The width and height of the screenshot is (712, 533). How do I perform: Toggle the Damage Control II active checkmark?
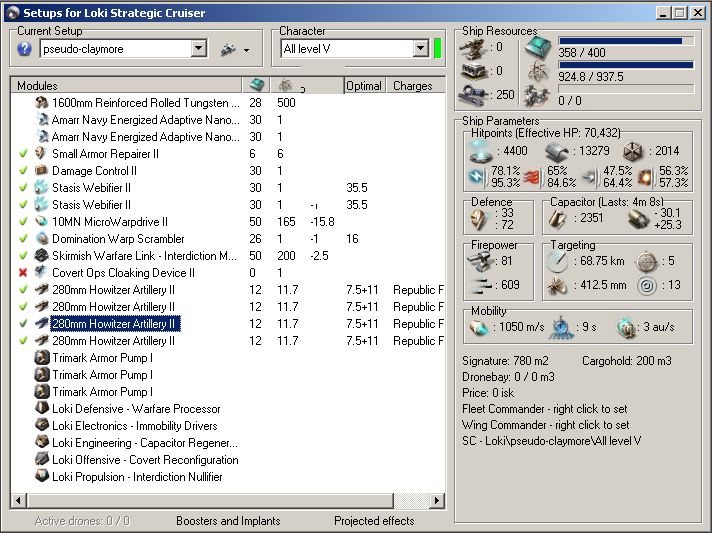click(x=24, y=171)
